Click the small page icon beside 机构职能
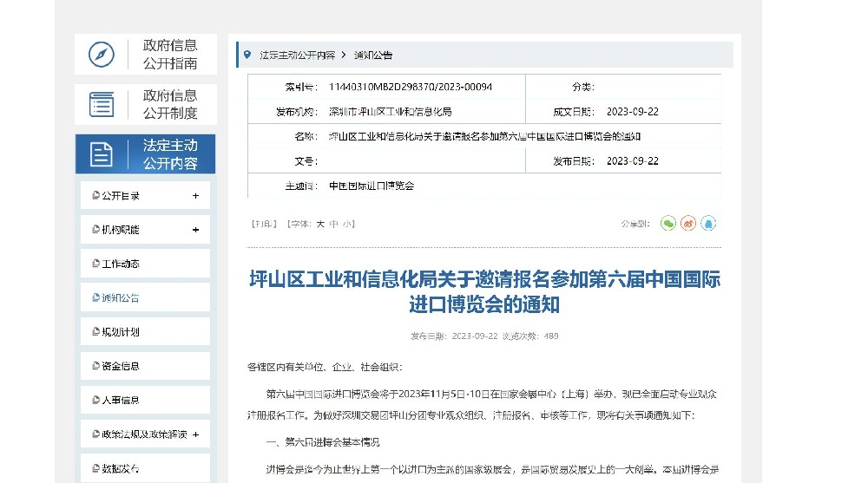 tap(95, 229)
